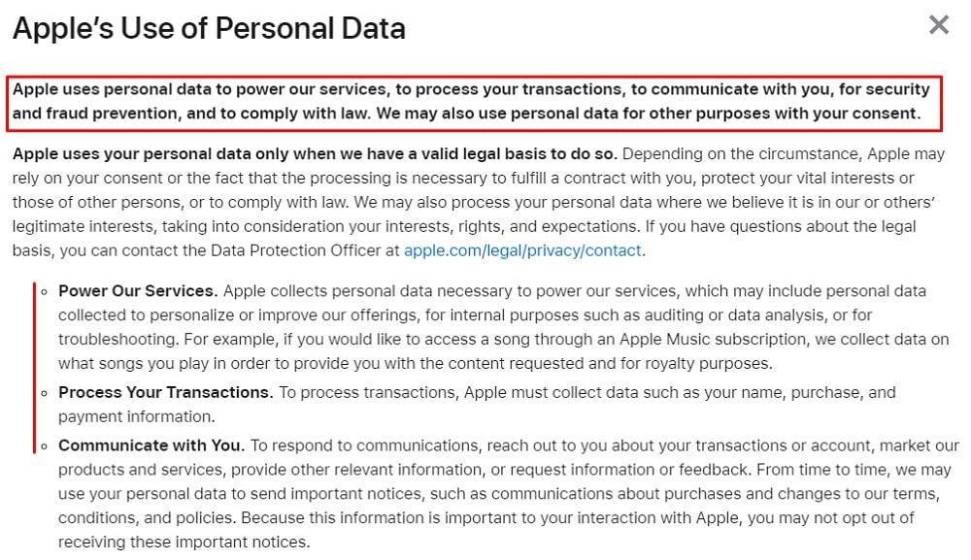
Task: Select the "Process Your Transactions." bold heading
Action: pyautogui.click(x=166, y=392)
